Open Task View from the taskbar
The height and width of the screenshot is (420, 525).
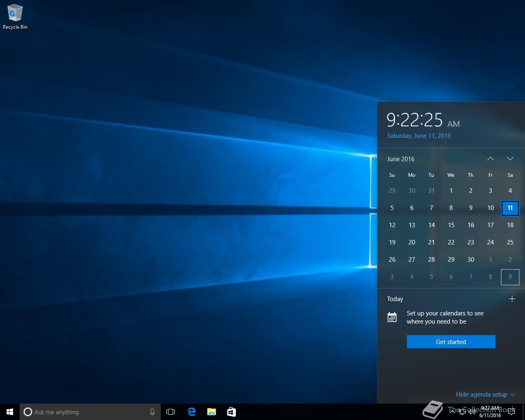coord(171,412)
